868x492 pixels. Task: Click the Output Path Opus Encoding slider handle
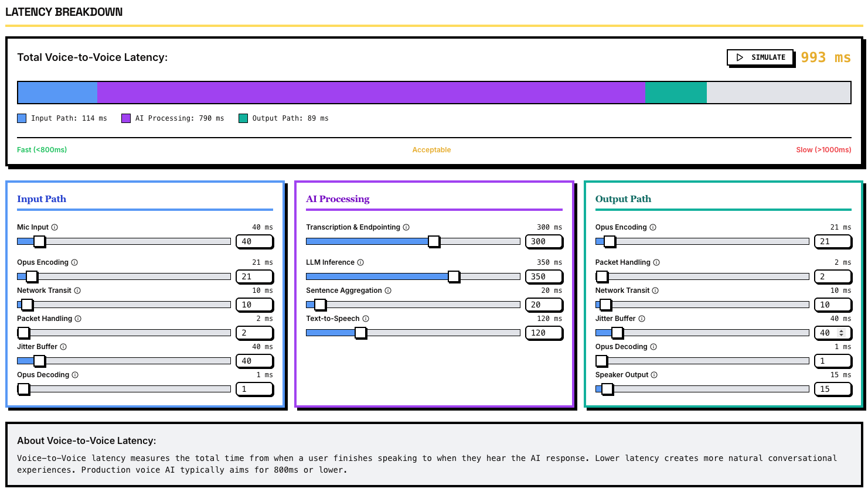[610, 241]
